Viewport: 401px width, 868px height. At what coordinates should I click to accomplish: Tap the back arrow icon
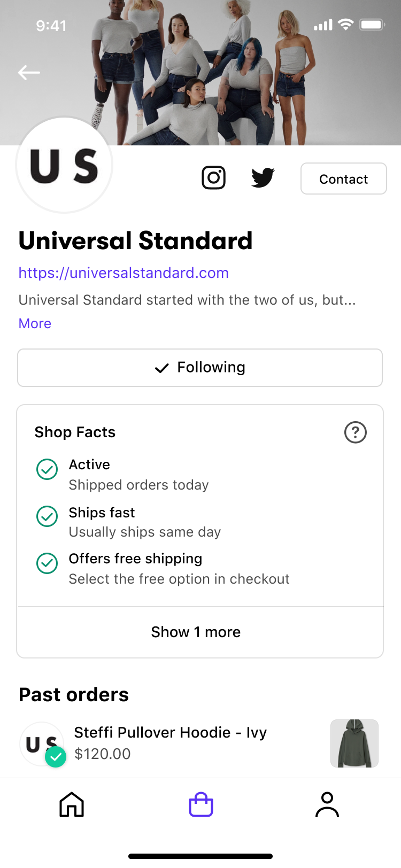point(29,72)
